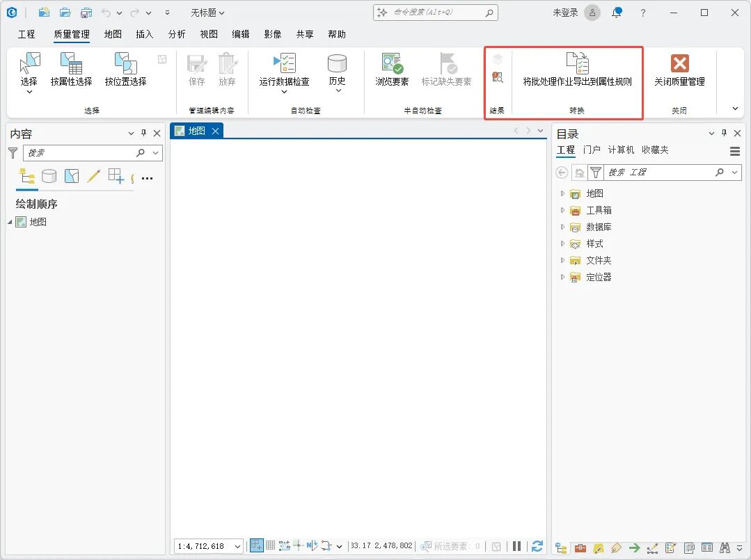Viewport: 751px width, 560px height.
Task: Click 浏览要素 browse features
Action: point(392,70)
